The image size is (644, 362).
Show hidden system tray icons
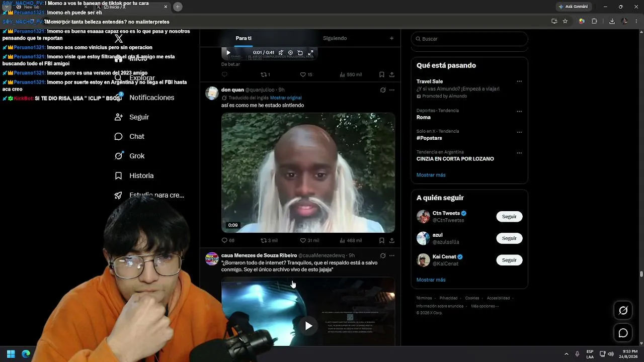(x=567, y=354)
